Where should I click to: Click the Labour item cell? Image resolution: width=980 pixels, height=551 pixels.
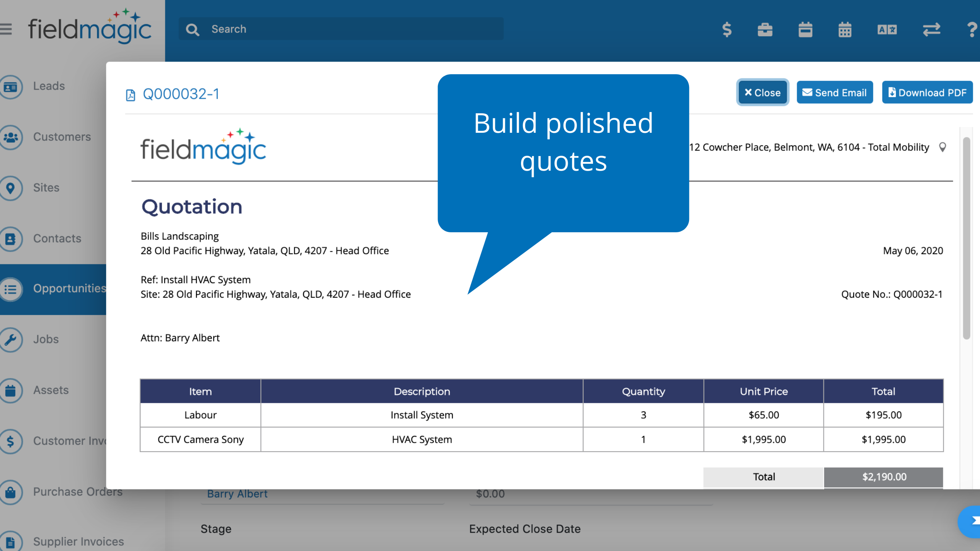pyautogui.click(x=200, y=415)
